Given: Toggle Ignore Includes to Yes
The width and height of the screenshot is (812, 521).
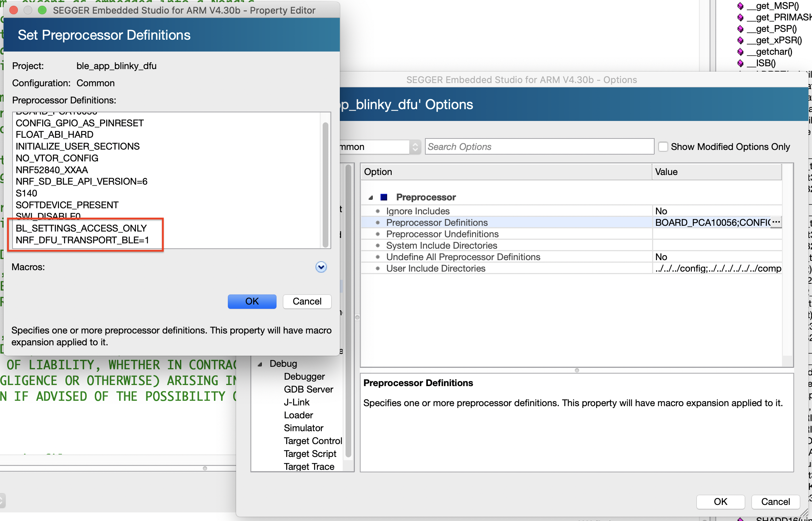Looking at the screenshot, I should coord(662,211).
